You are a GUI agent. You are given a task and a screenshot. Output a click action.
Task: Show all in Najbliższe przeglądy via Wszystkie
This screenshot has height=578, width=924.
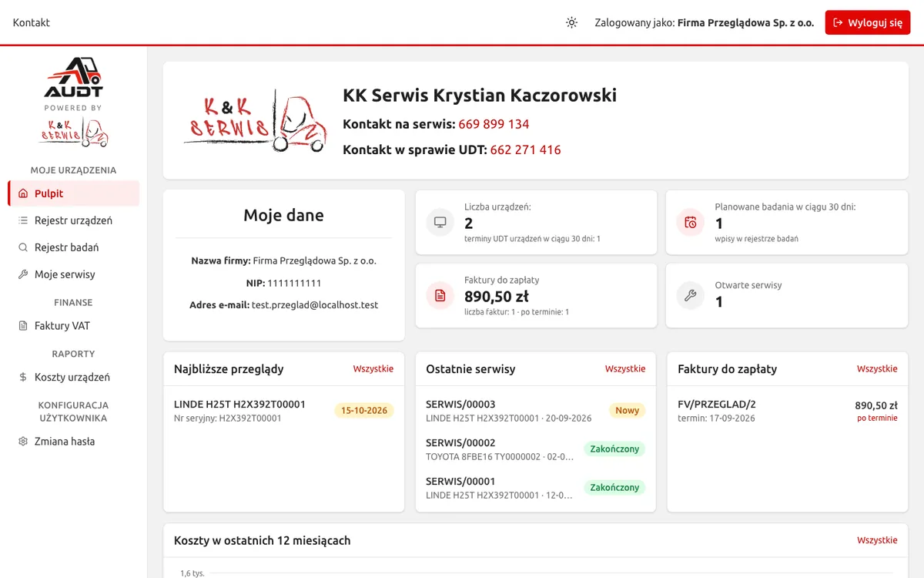coord(373,368)
